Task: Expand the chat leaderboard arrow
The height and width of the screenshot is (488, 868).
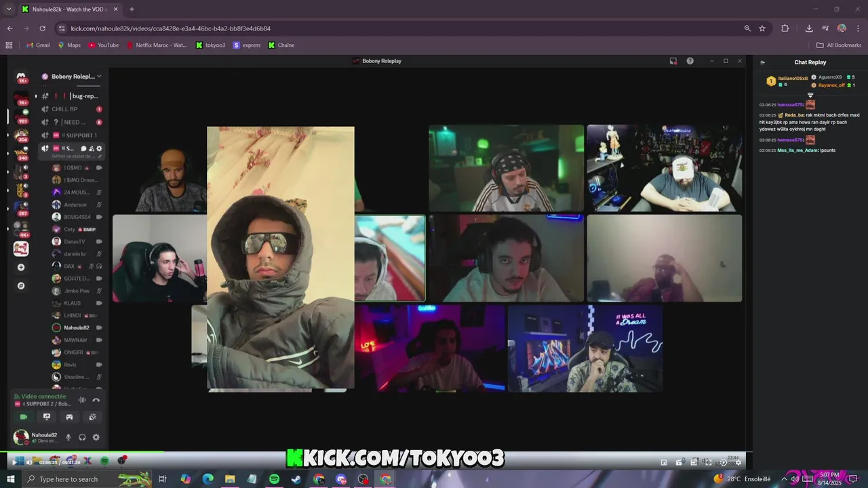Action: click(x=810, y=95)
